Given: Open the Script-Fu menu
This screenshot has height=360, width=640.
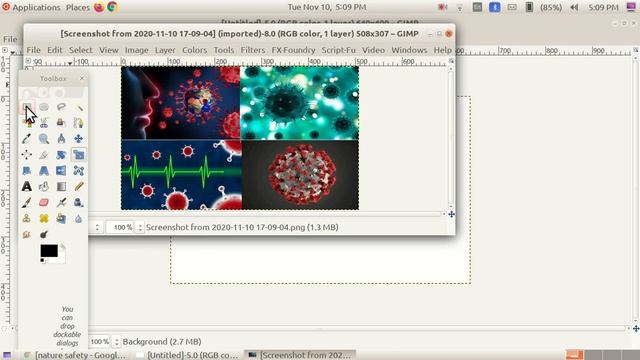Looking at the screenshot, I should click(338, 50).
